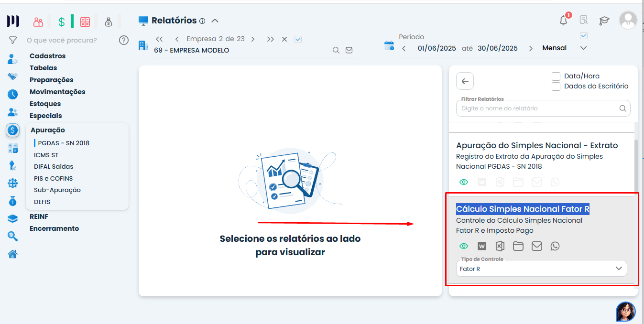The height and width of the screenshot is (324, 644).
Task: Focus the O que você procura search box
Action: (x=62, y=40)
